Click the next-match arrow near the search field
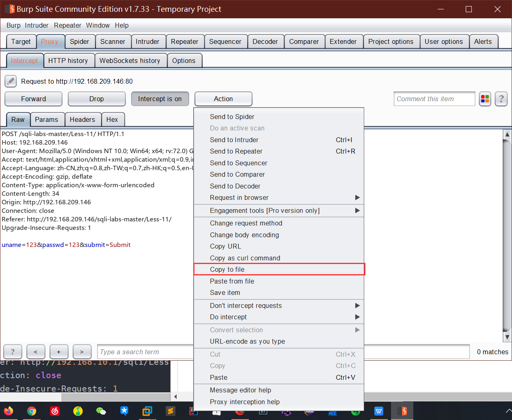The width and height of the screenshot is (512, 420). tap(82, 352)
